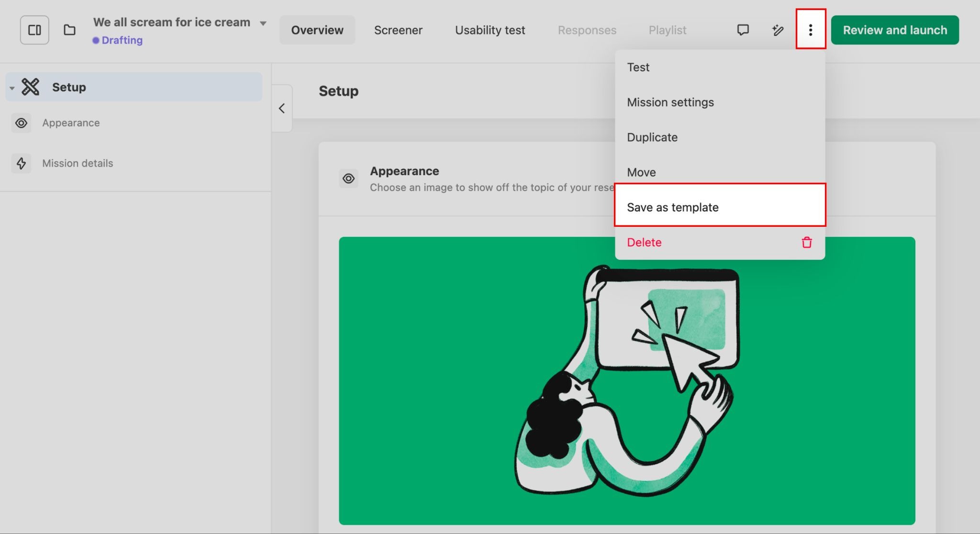Expand the mission title dropdown arrow
The width and height of the screenshot is (980, 534).
tap(263, 23)
